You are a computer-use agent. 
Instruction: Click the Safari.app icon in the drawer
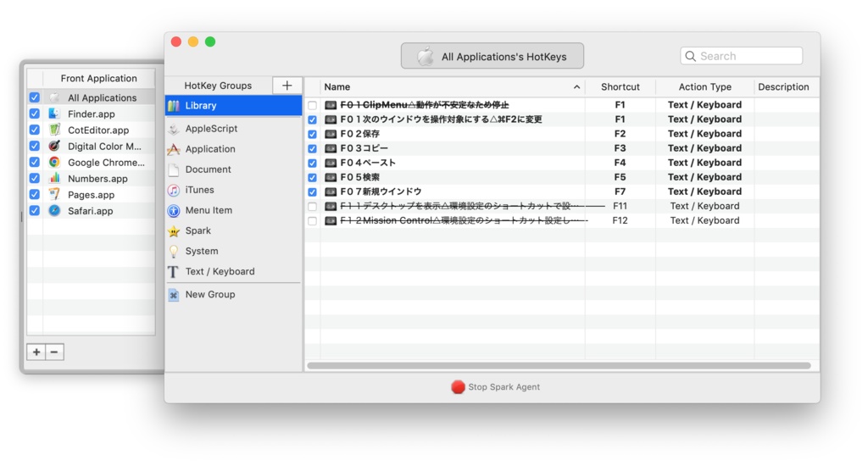pyautogui.click(x=54, y=211)
